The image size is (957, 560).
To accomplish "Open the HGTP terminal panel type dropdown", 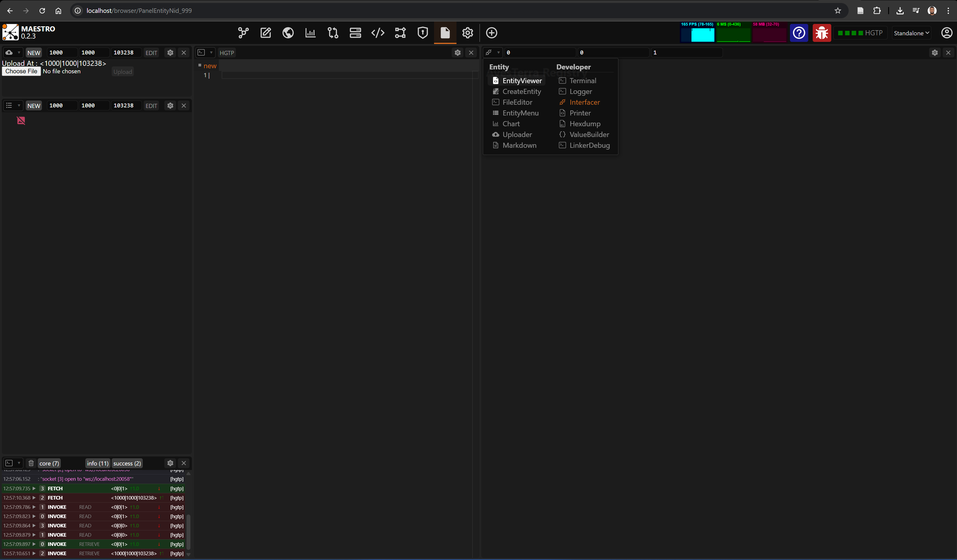I will click(x=205, y=53).
